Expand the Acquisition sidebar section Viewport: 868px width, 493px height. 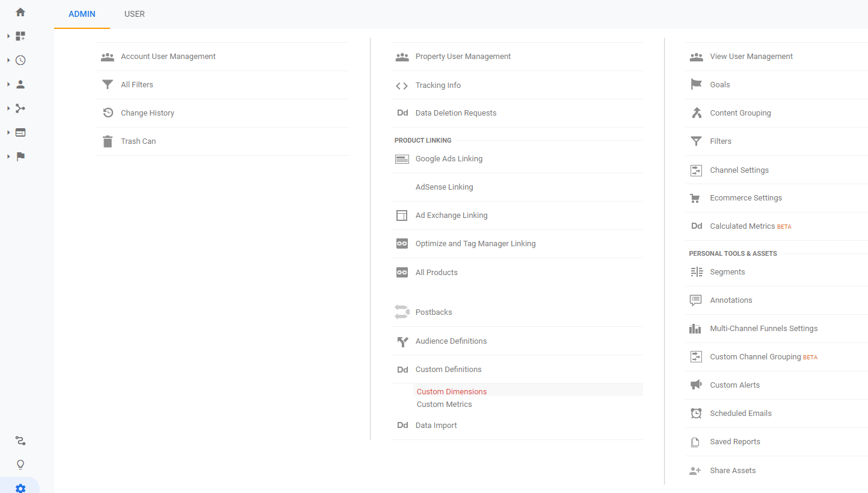point(8,108)
